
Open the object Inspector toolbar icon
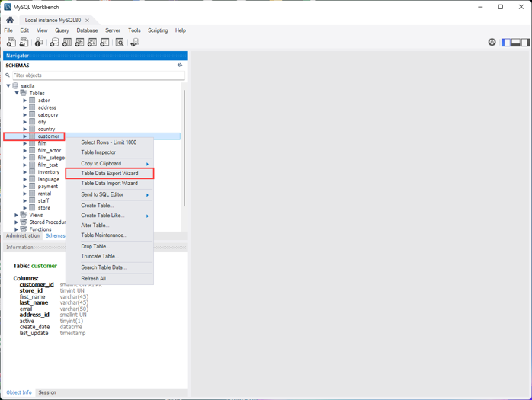(x=39, y=43)
